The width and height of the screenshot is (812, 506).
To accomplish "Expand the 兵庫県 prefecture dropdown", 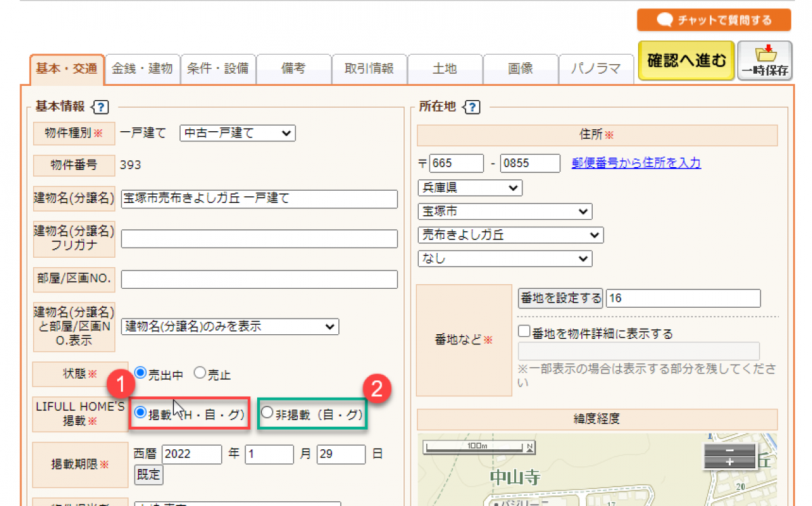I will tap(470, 187).
